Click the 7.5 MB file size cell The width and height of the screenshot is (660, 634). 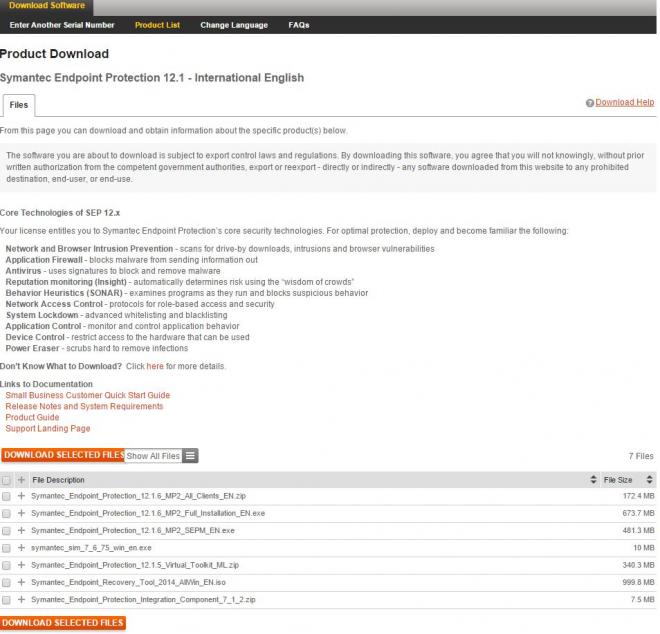[643, 599]
